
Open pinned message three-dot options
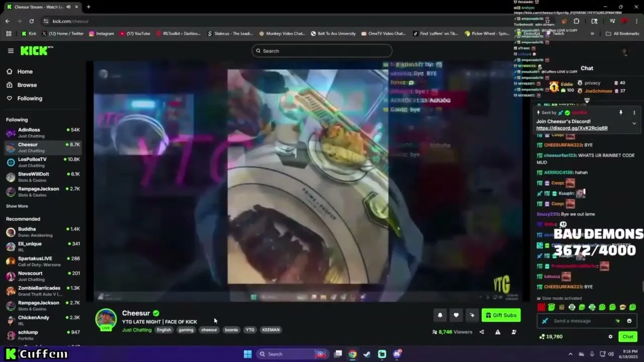[x=634, y=113]
